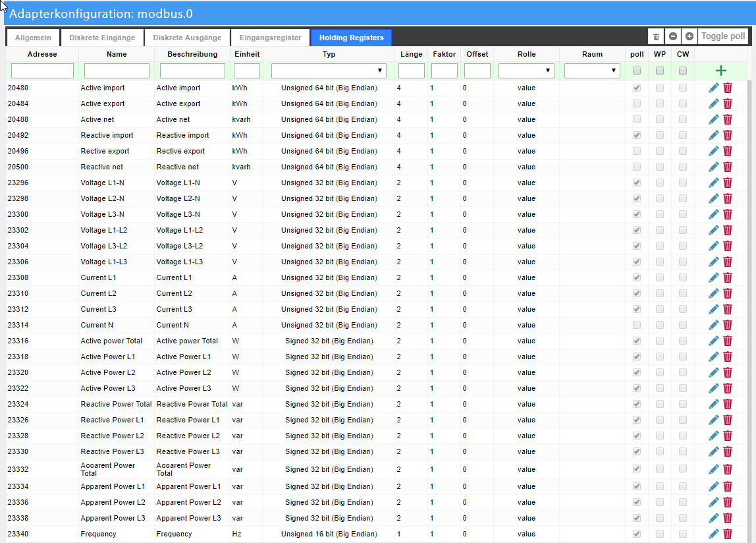
Task: Delete the Active import row
Action: (728, 88)
